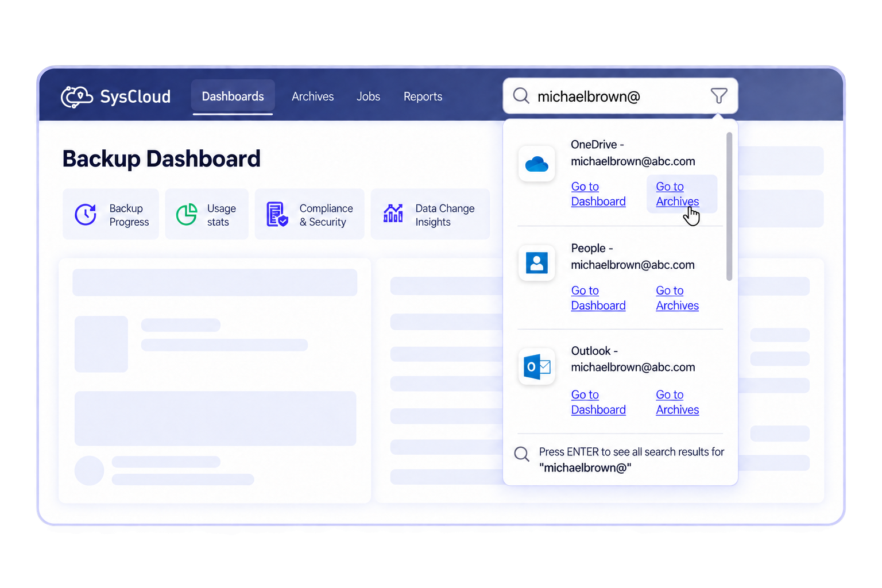Open the Archives tab in navigation
Image resolution: width=882 pixels, height=588 pixels.
312,96
